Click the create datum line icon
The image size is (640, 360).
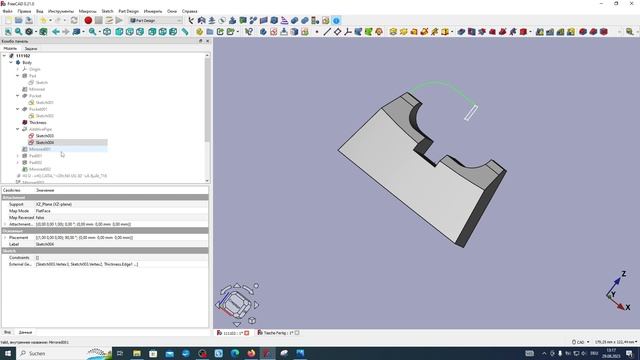pos(327,32)
